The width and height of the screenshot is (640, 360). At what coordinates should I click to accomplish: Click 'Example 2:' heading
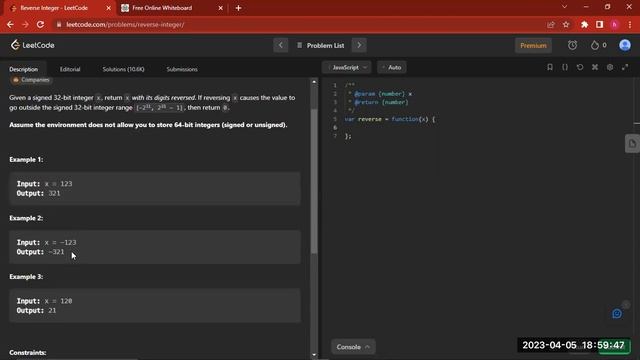coord(26,218)
